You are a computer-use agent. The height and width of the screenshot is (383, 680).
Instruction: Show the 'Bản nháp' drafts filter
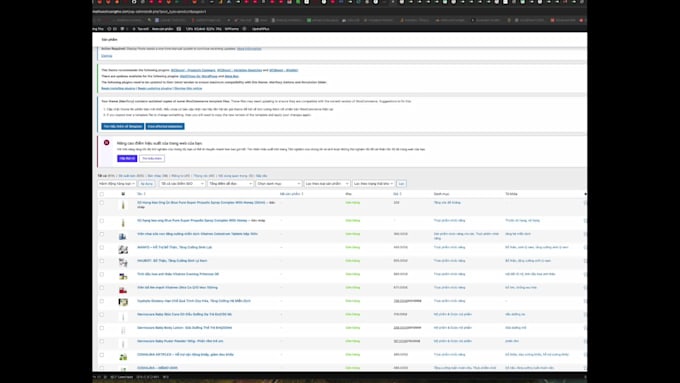coord(157,176)
